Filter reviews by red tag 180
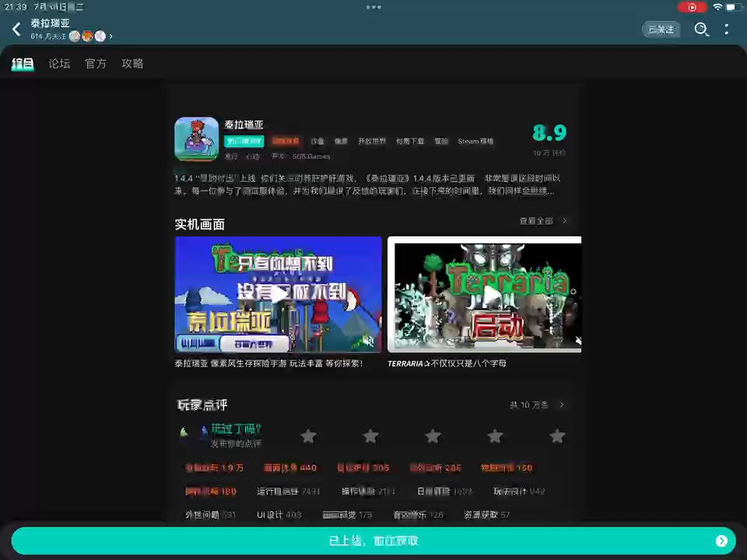 click(211, 491)
